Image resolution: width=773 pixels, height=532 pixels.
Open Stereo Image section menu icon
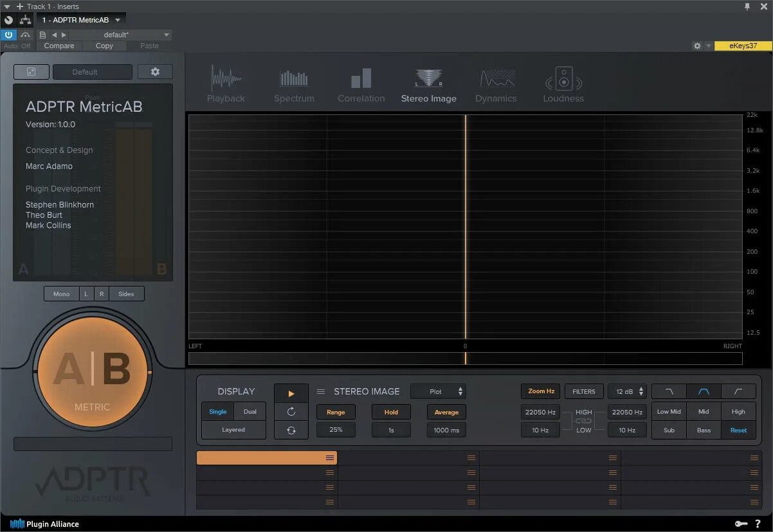321,391
